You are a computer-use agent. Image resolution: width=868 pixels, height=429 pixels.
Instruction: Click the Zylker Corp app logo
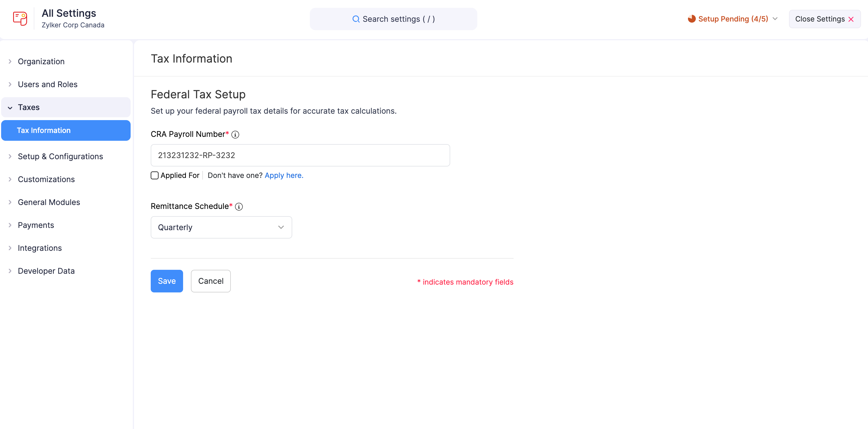pos(20,18)
